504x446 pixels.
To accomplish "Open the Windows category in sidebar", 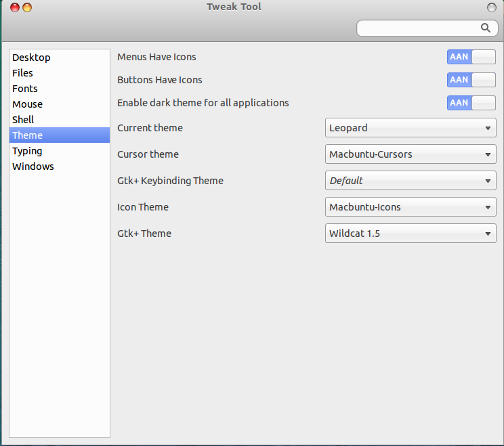I will click(x=33, y=166).
